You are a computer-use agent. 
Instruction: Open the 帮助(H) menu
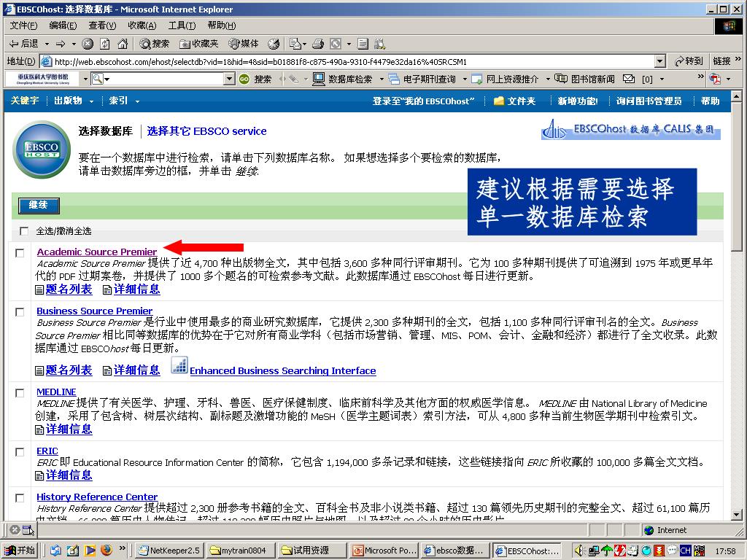221,26
